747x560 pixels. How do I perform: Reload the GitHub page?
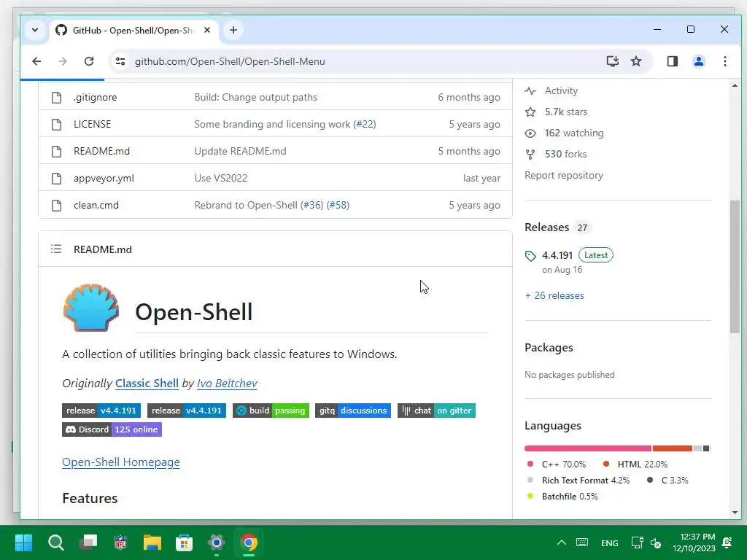click(89, 61)
